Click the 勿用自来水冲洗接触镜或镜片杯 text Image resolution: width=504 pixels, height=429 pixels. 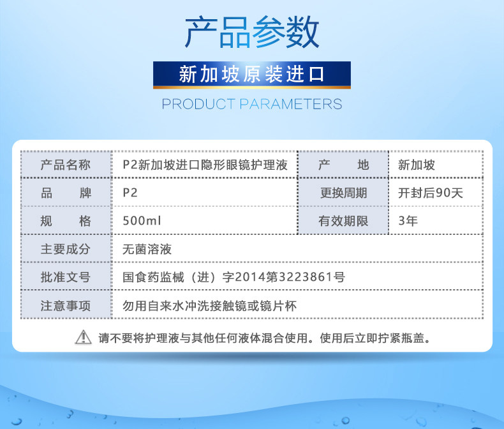(x=209, y=306)
